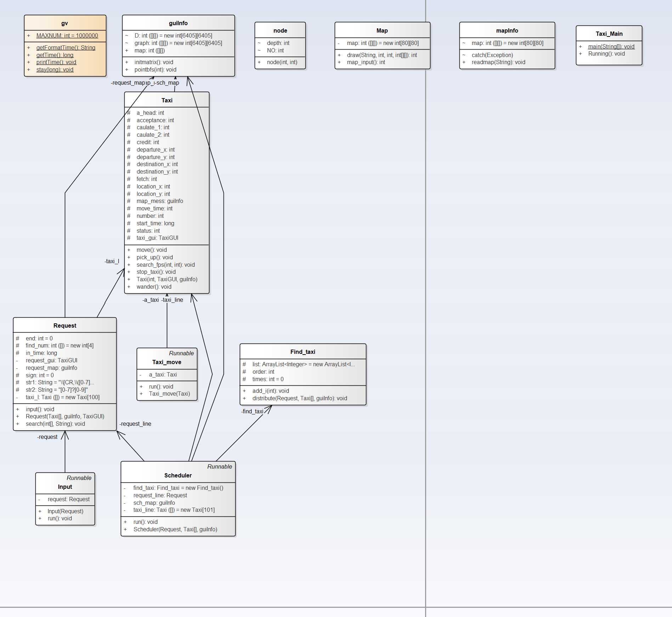Select search_fps(int, int): void method

[166, 265]
